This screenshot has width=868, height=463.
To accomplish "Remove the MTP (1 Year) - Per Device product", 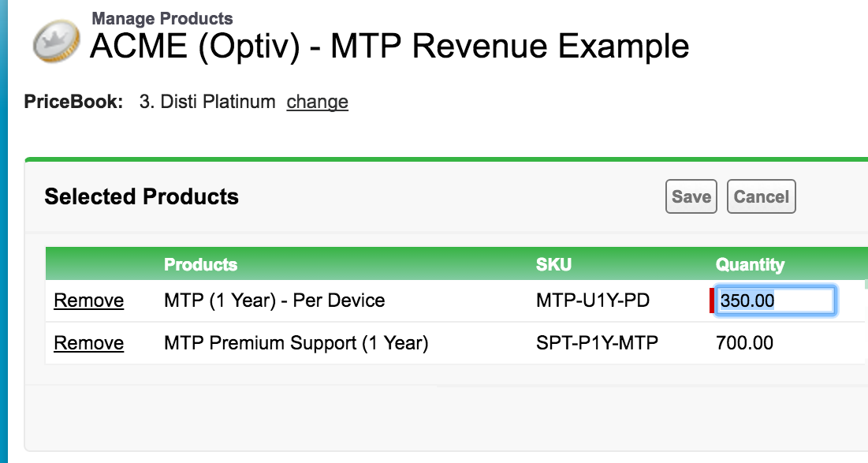I will pos(88,301).
